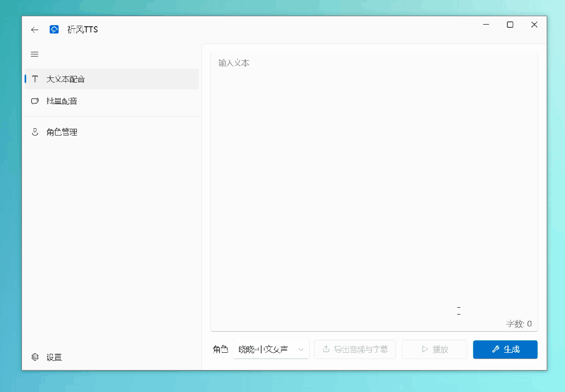Screen dimensions: 565x392
Task: Click the back arrow in title bar
Action: pyautogui.click(x=35, y=30)
